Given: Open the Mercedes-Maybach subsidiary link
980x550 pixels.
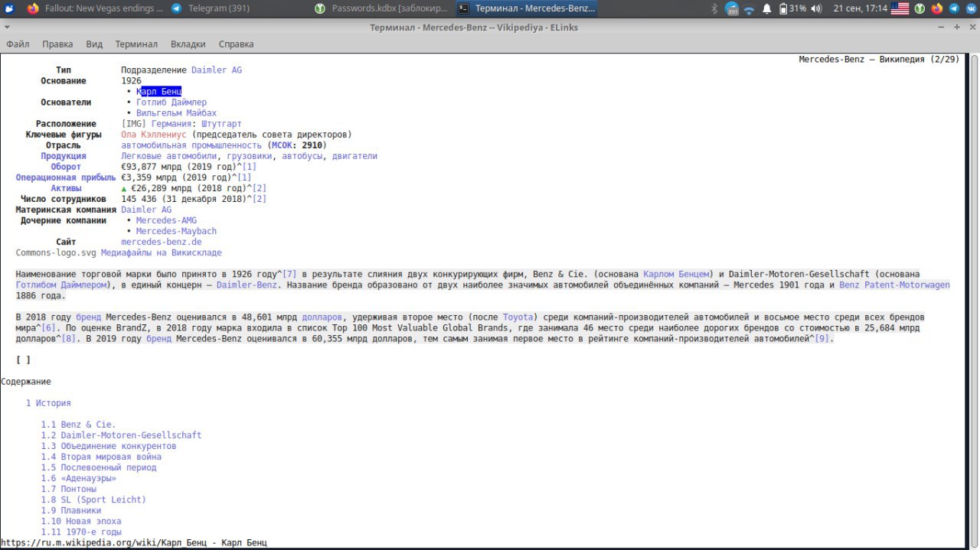Looking at the screenshot, I should 176,230.
